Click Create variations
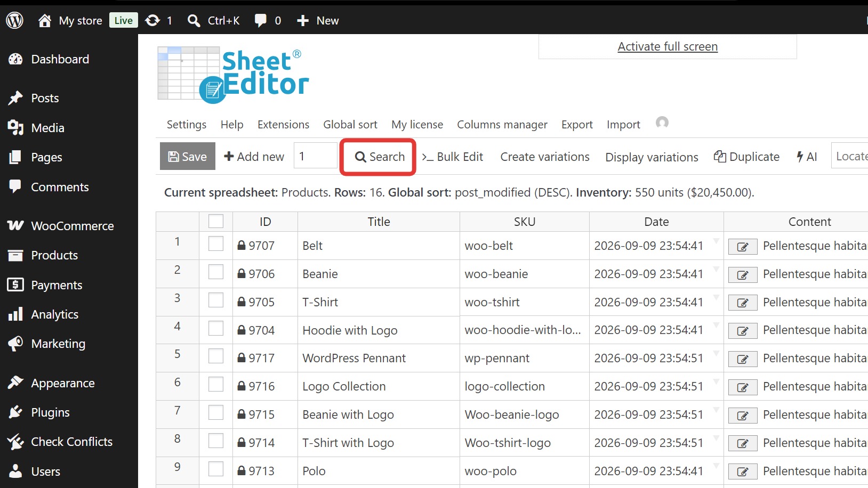This screenshot has width=868, height=488. pyautogui.click(x=545, y=157)
